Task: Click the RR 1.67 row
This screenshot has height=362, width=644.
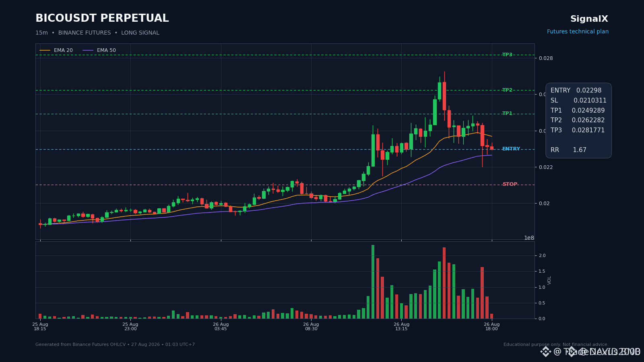Action: [x=568, y=150]
